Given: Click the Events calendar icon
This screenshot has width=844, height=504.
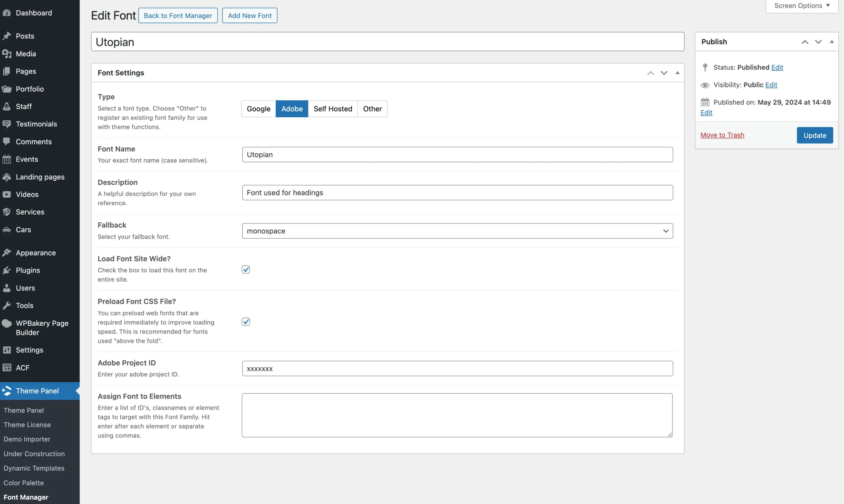Looking at the screenshot, I should coord(7,159).
